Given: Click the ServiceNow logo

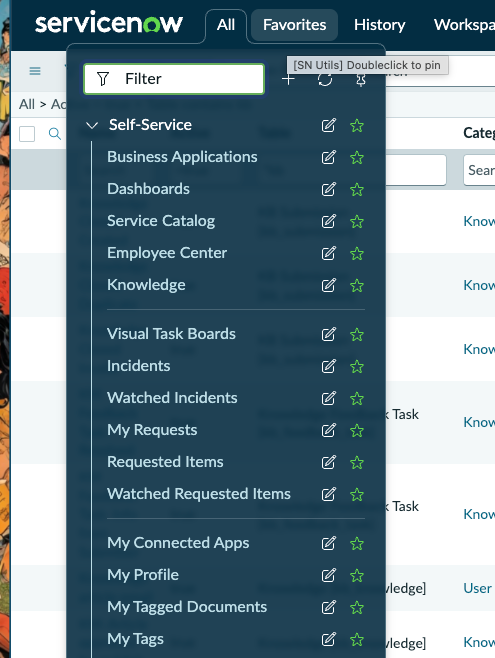Looking at the screenshot, I should point(109,23).
